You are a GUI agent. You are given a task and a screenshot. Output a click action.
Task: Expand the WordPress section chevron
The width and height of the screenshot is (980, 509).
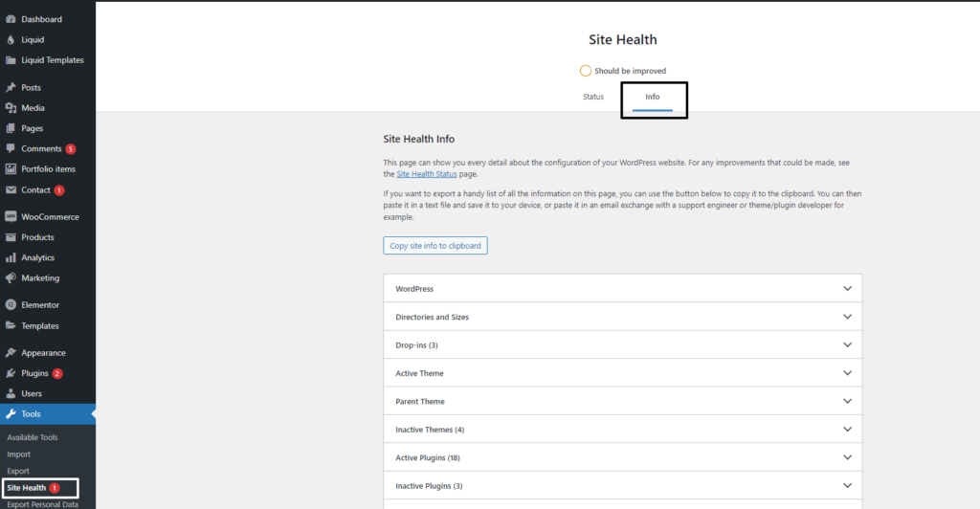click(x=847, y=289)
